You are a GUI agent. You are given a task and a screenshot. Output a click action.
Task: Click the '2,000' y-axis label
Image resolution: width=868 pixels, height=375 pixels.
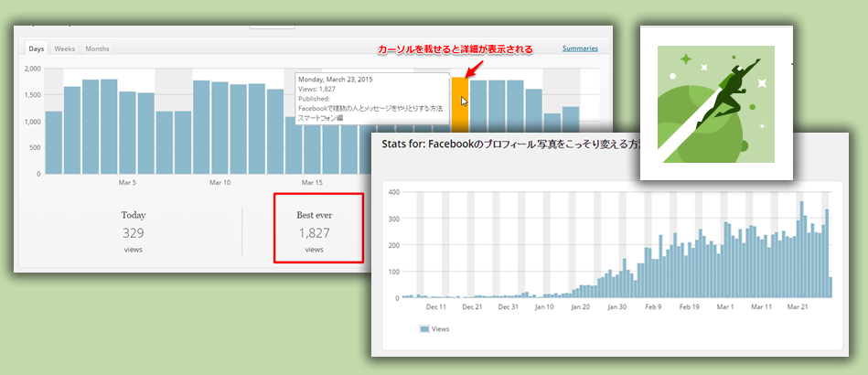pos(33,68)
